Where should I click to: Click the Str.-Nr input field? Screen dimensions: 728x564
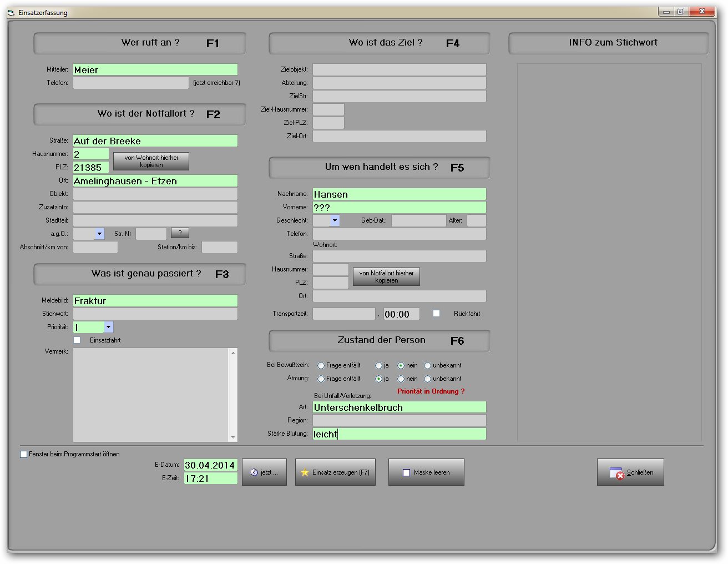coord(151,234)
